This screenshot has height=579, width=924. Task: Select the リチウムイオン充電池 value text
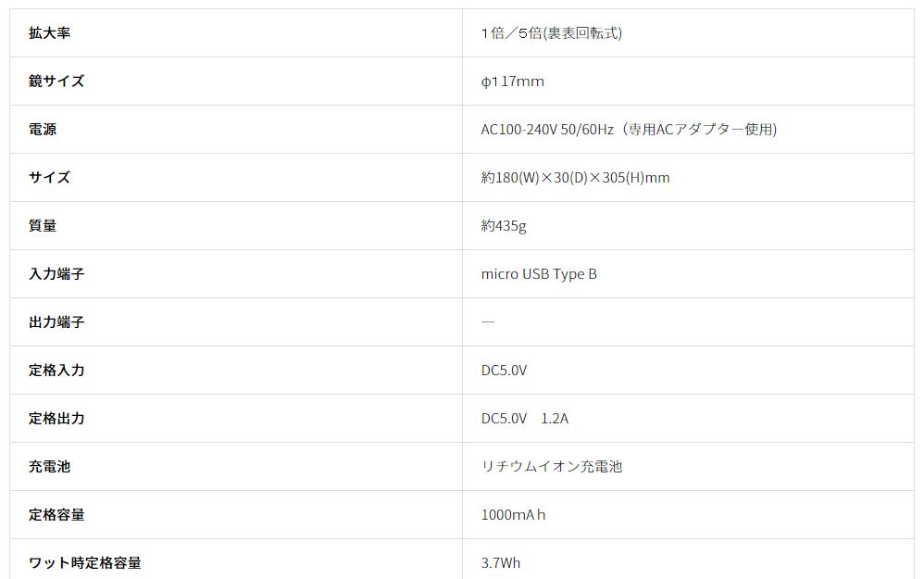[x=551, y=467]
